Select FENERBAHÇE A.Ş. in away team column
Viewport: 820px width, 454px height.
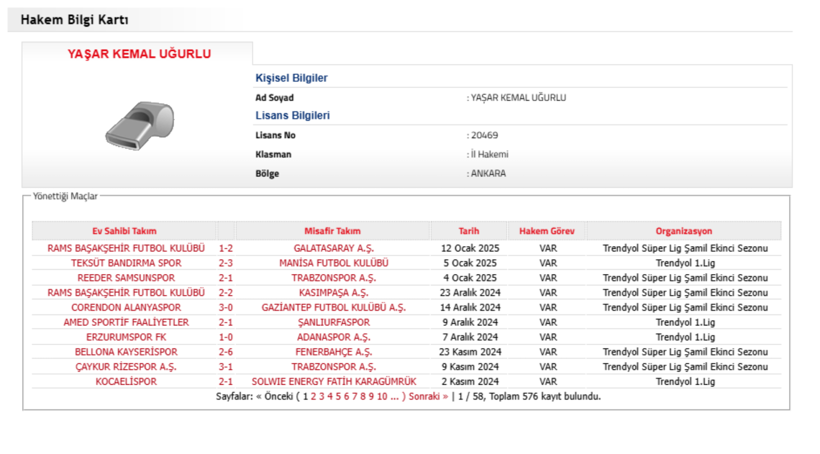pyautogui.click(x=333, y=352)
